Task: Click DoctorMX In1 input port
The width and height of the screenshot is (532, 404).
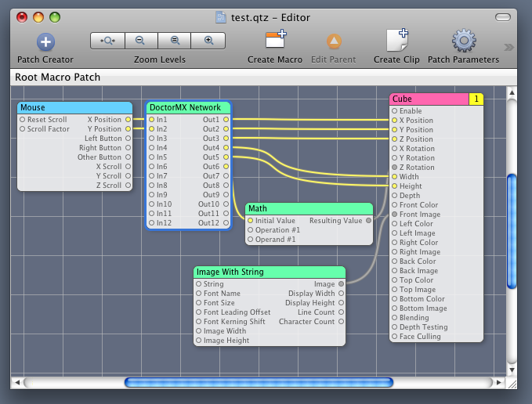Action: [152, 120]
